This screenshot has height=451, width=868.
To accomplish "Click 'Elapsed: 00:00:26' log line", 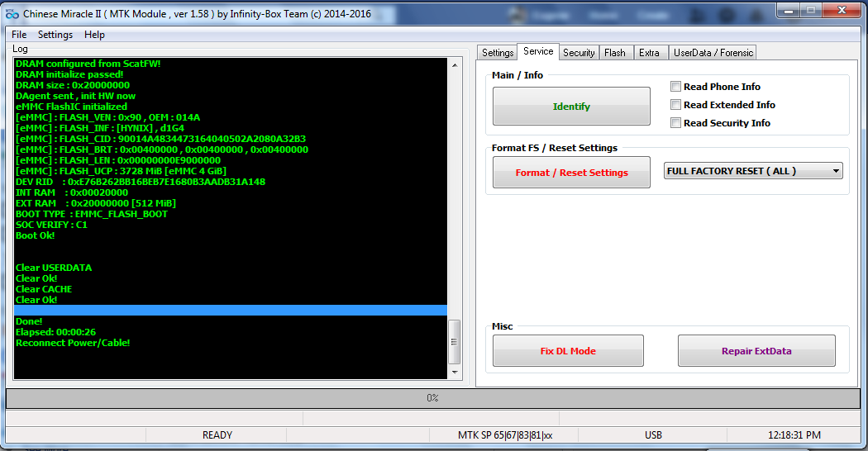I will coord(55,332).
